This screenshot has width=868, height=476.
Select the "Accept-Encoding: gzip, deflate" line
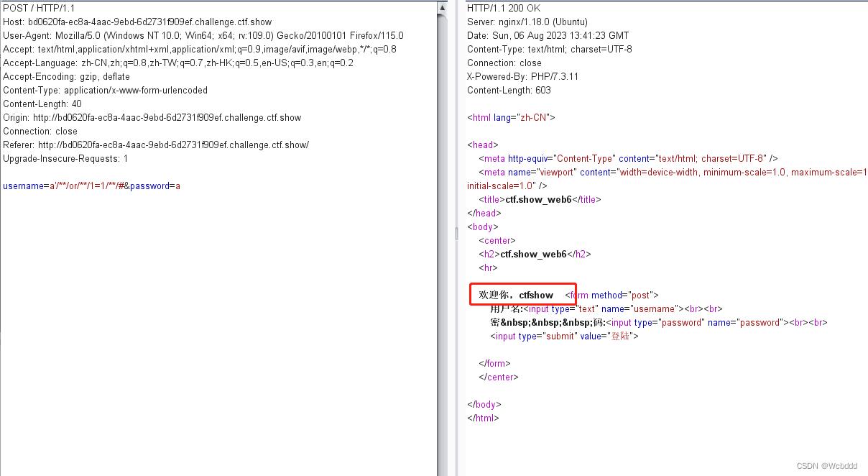click(67, 76)
